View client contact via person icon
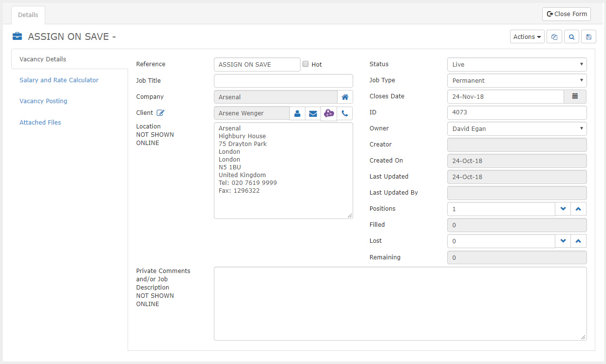606x364 pixels. pos(297,113)
